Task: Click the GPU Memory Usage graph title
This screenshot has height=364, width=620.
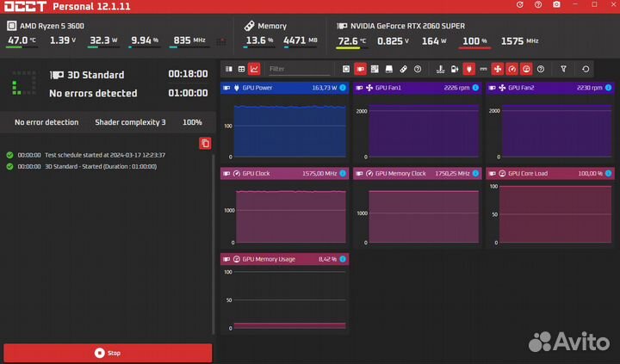Action: point(269,259)
